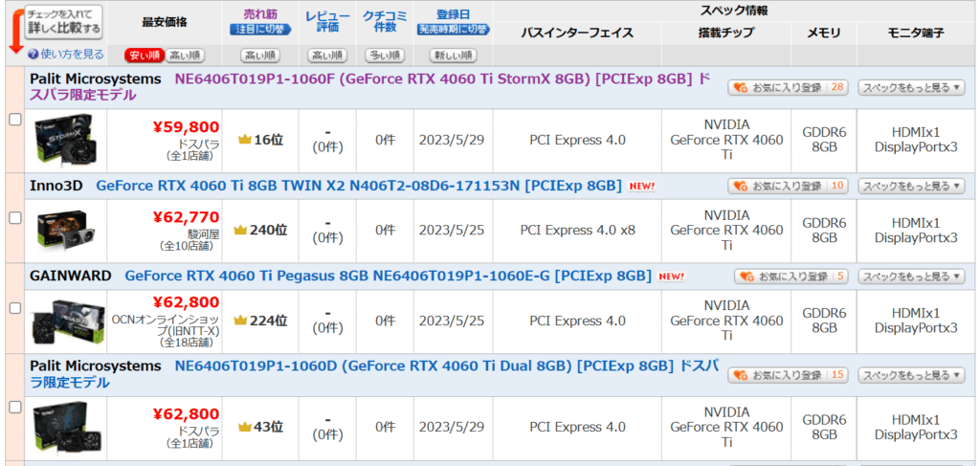
Task: Click the help icon beside 使い方を見る
Action: point(33,55)
